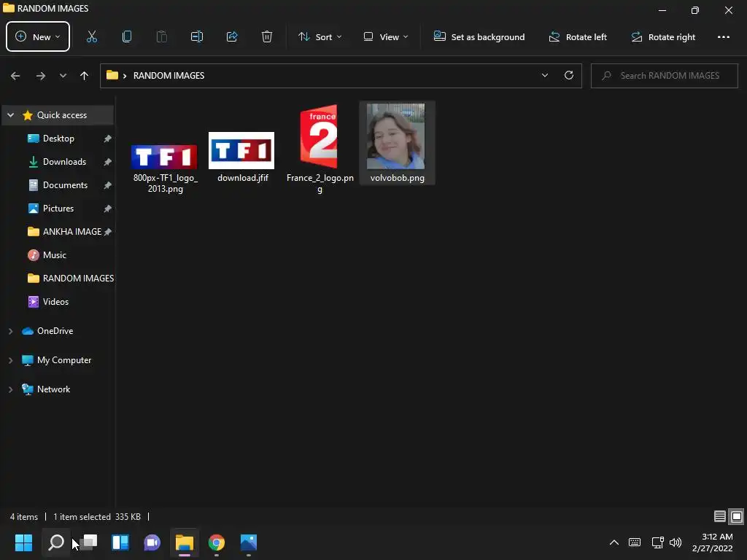Rotate the image right
Screen dimensions: 747x560
(663, 36)
